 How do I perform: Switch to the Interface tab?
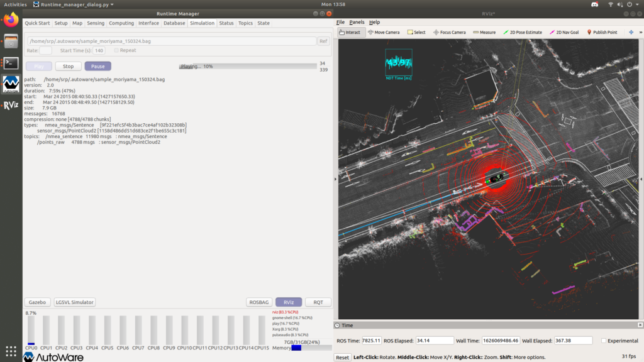point(148,23)
